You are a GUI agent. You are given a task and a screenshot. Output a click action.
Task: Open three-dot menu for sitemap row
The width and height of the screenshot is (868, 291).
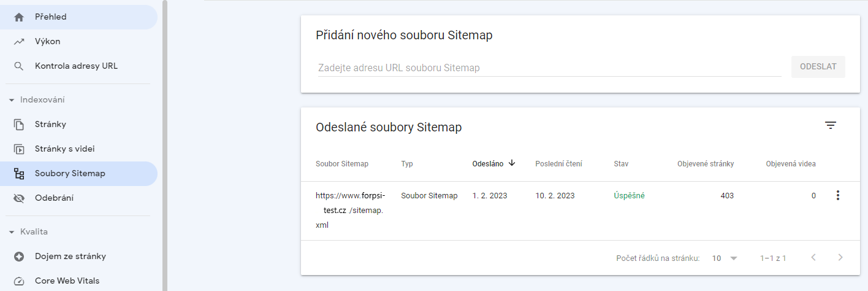coord(838,196)
